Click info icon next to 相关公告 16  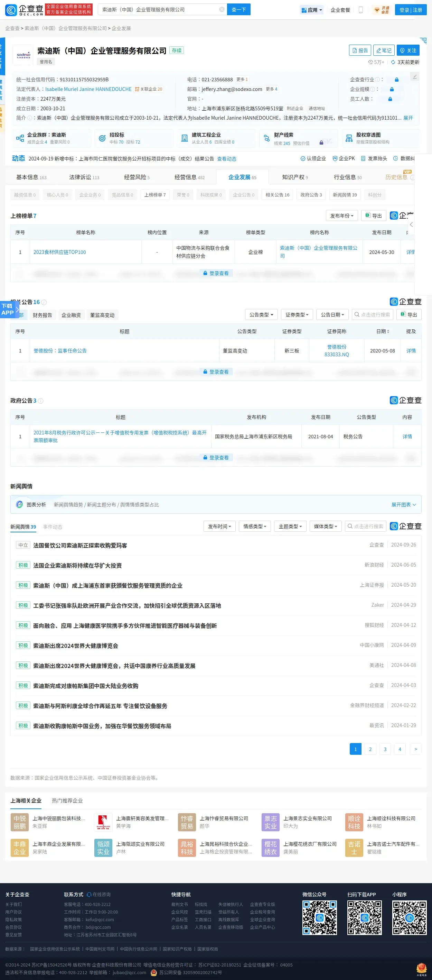point(44,302)
